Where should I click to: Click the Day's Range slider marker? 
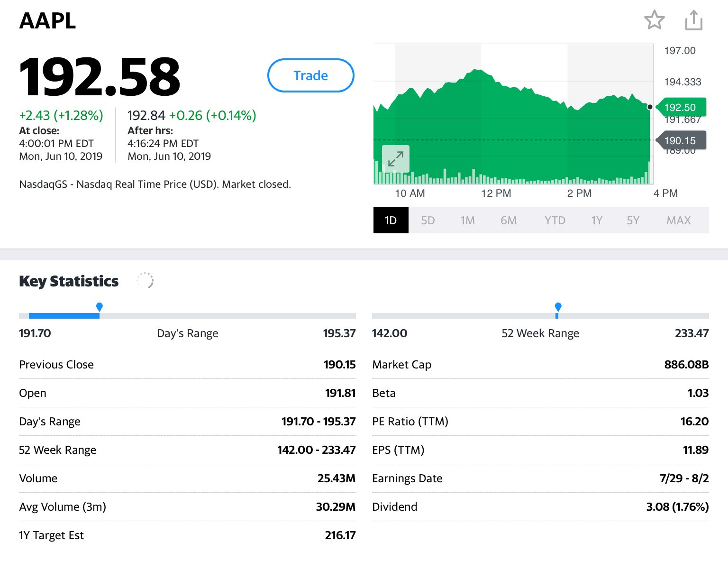pos(100,307)
